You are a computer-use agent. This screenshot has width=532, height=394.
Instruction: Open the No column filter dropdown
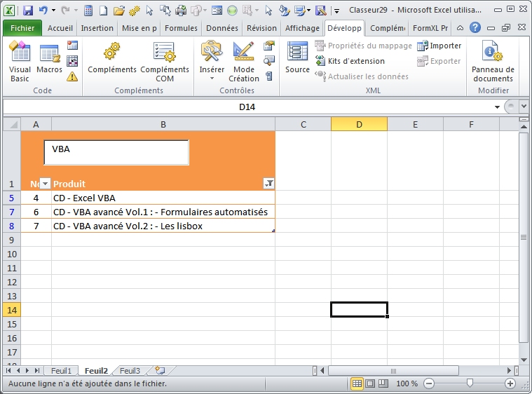coord(45,184)
